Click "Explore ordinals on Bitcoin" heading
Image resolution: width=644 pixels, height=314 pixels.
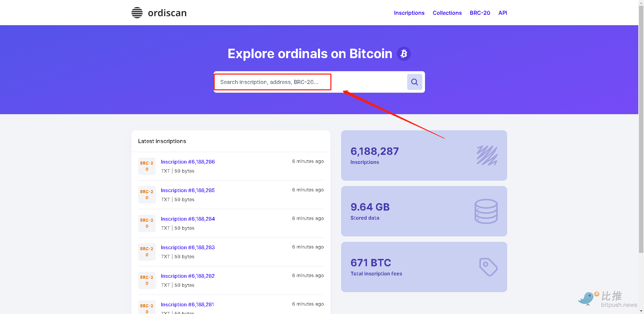(310, 54)
